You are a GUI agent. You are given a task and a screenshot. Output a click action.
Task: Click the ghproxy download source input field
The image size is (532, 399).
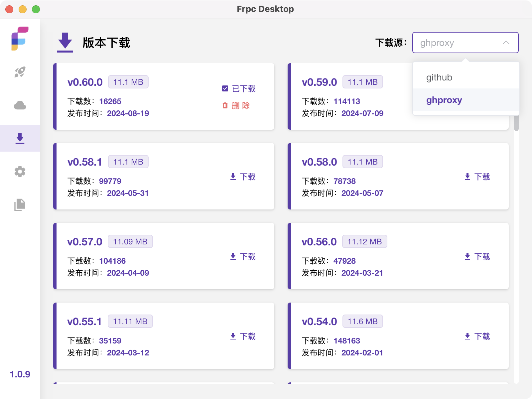click(x=465, y=43)
